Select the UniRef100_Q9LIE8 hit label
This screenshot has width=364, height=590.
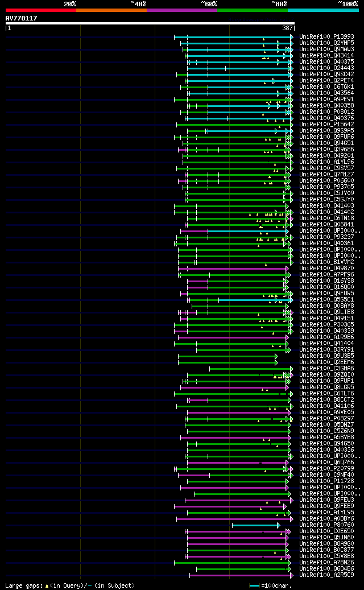point(327,312)
